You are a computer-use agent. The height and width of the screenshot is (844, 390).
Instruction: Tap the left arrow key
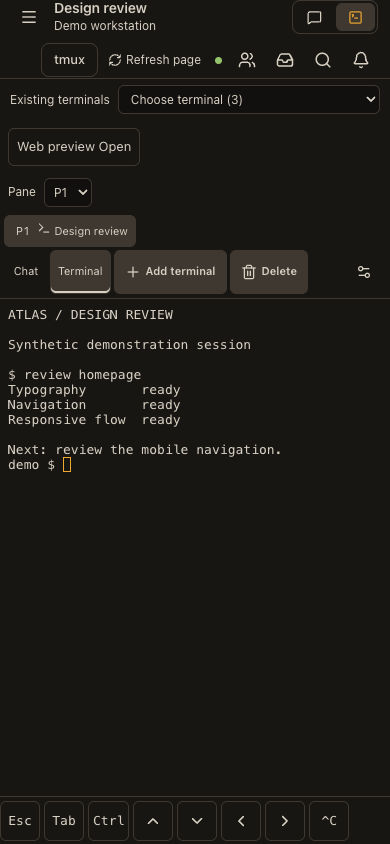(241, 821)
